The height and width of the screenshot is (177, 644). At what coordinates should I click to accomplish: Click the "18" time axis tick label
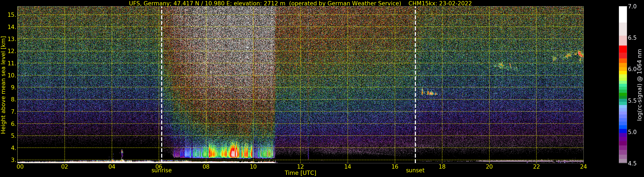[442, 166]
